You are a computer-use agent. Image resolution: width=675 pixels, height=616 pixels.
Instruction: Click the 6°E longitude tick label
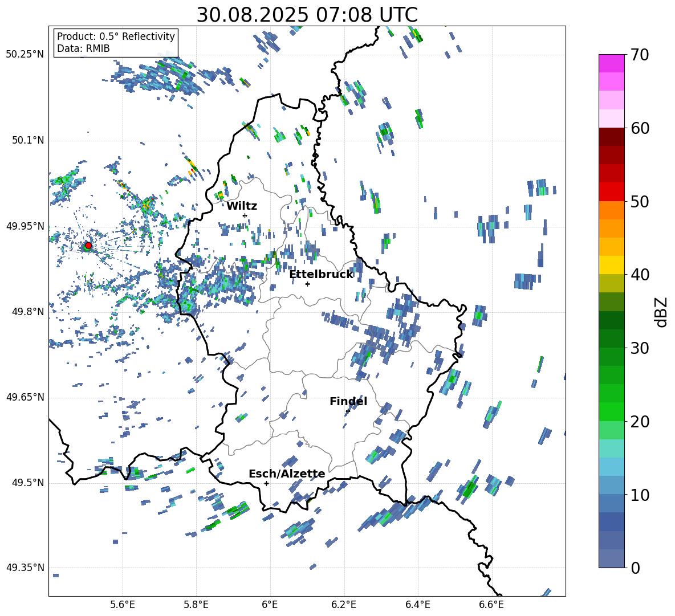tap(270, 605)
